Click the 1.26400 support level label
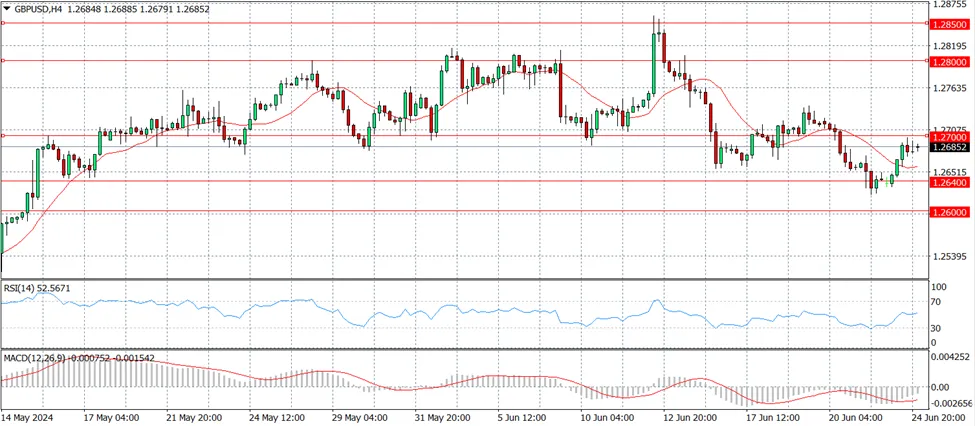The image size is (975, 426). coord(950,182)
